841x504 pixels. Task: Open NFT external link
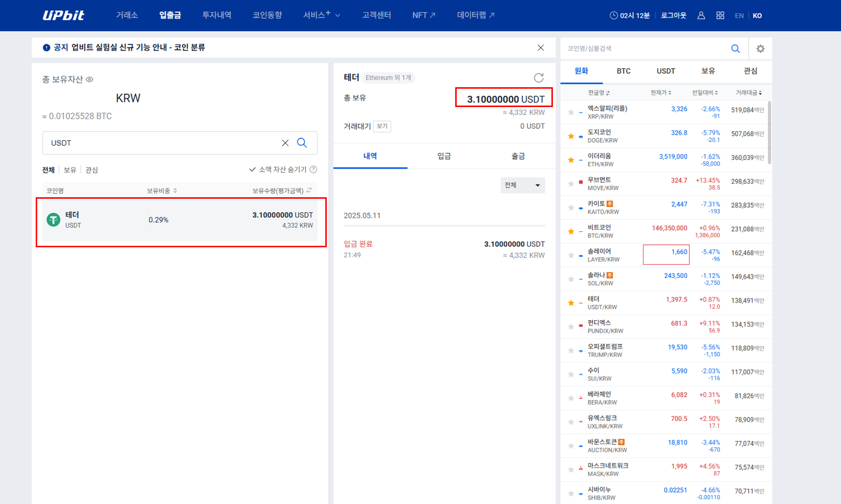tap(424, 15)
